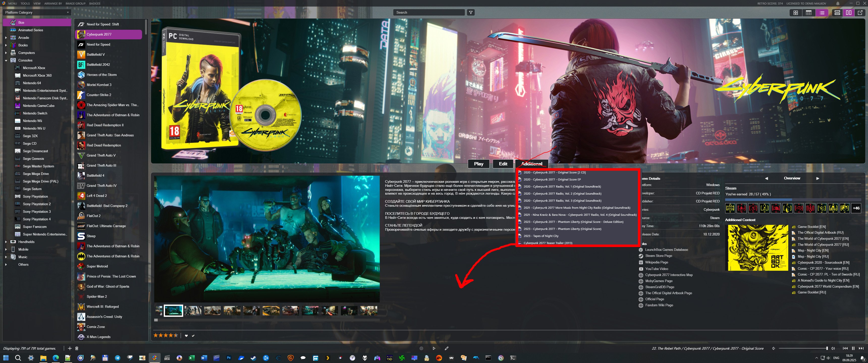The width and height of the screenshot is (868, 363).
Task: Choose the side-by-side column layout icon
Action: coord(849,12)
